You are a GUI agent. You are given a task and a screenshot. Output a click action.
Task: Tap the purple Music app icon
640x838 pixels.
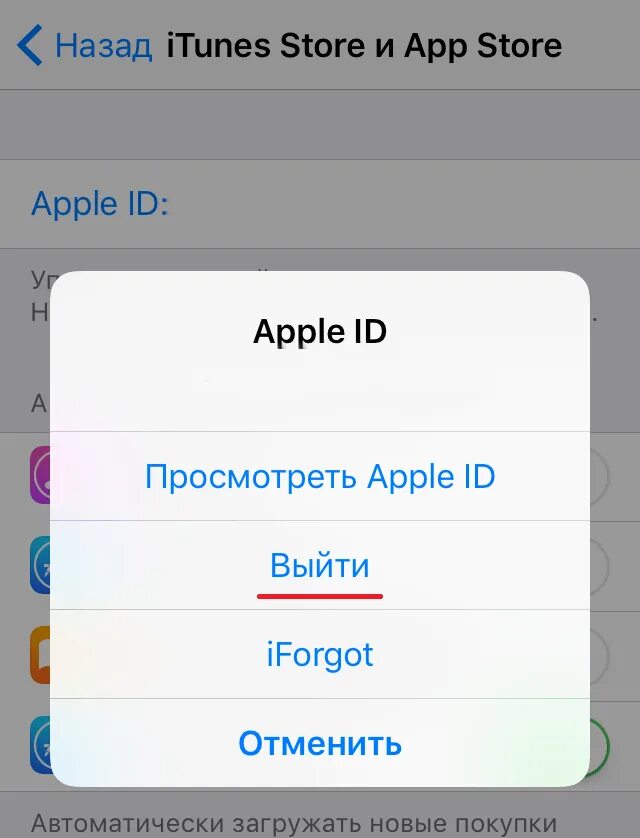point(40,476)
